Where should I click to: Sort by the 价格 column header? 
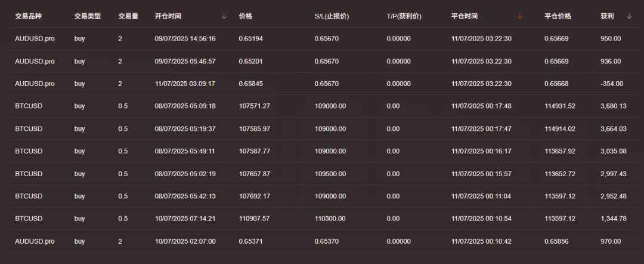(x=245, y=17)
